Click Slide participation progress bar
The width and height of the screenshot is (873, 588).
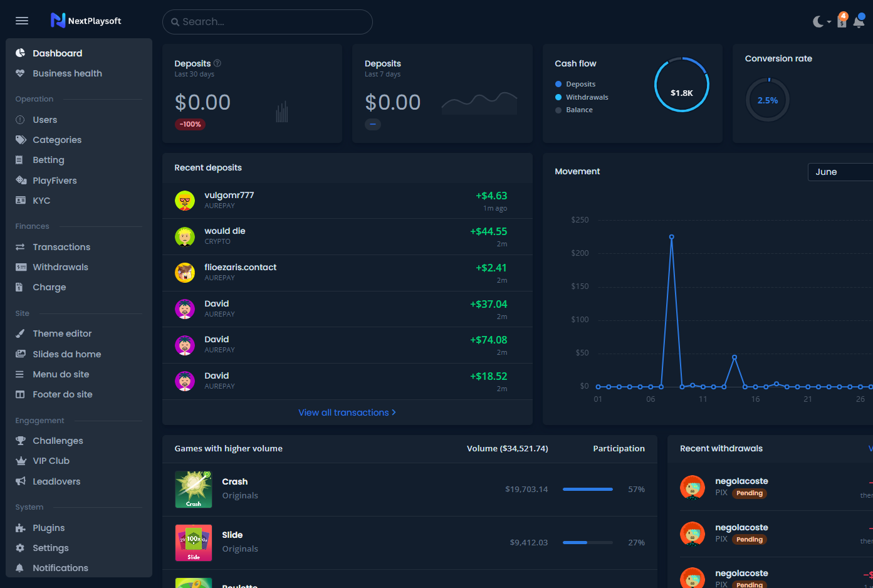click(588, 542)
